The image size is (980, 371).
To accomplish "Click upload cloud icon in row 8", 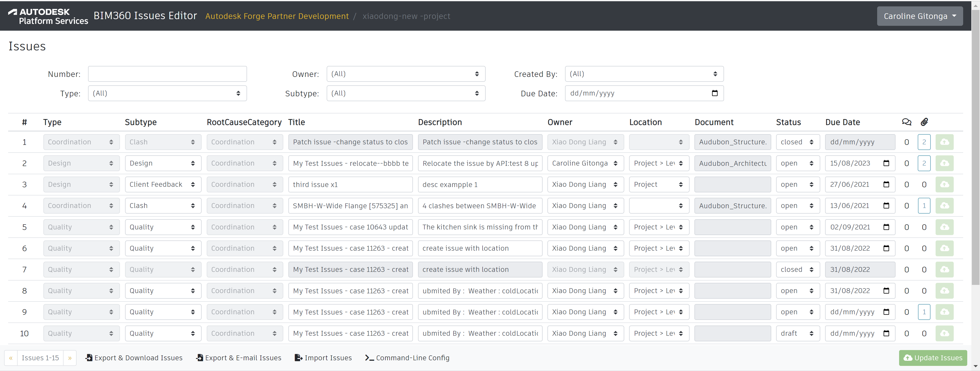I will click(x=944, y=291).
